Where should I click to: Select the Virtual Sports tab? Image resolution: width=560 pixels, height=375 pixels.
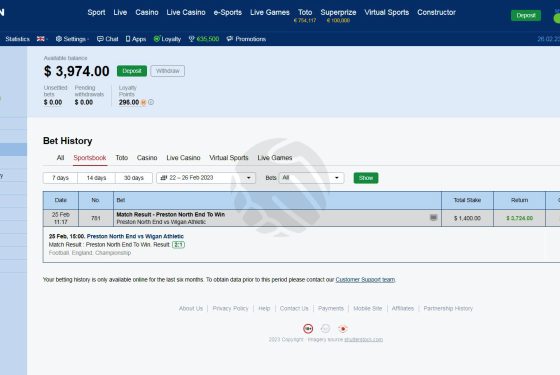pos(229,158)
